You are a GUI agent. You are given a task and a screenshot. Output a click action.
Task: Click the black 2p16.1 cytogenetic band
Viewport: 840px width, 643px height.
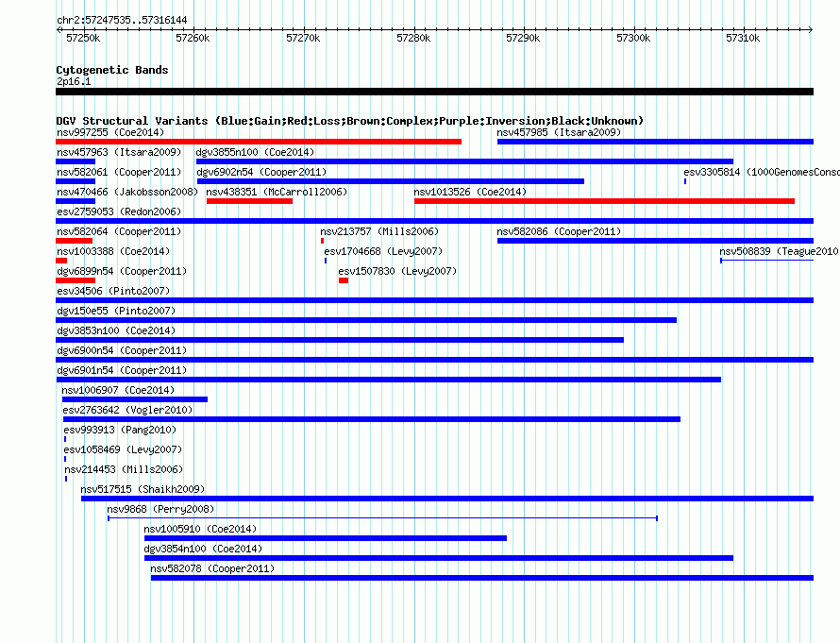pyautogui.click(x=434, y=92)
